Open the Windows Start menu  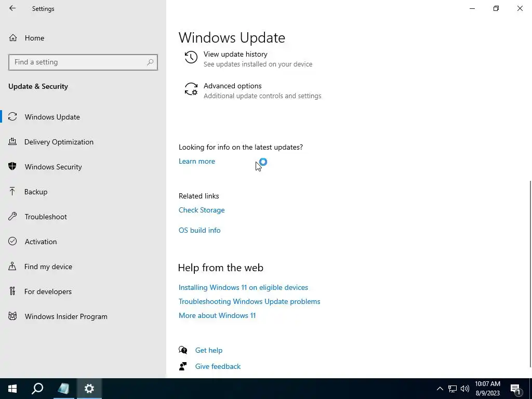coord(12,389)
